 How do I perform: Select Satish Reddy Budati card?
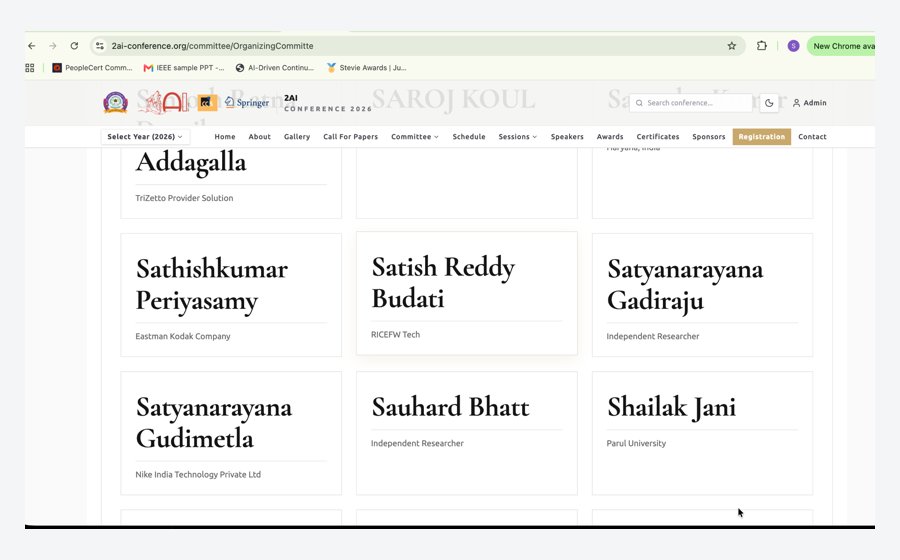click(467, 293)
